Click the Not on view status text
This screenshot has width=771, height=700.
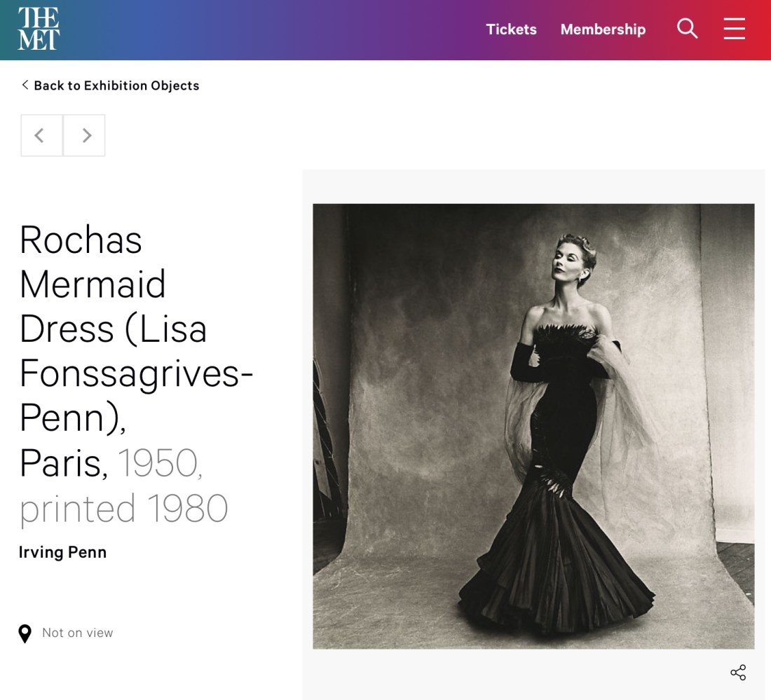coord(77,633)
